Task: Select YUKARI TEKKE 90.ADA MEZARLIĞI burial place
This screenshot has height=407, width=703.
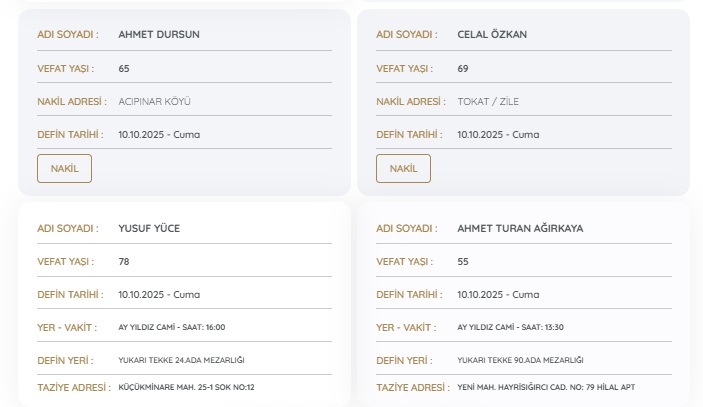Action: [x=520, y=360]
